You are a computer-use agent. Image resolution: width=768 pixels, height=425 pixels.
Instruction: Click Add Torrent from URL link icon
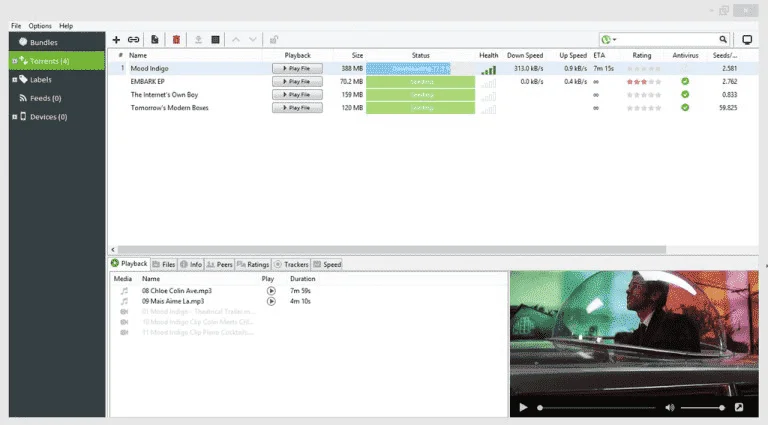tap(133, 40)
